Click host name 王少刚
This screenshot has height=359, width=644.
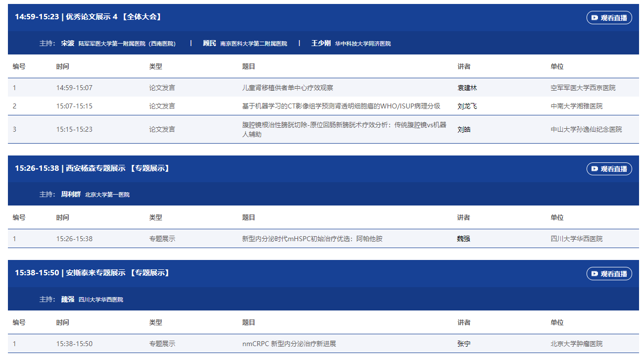(x=321, y=44)
